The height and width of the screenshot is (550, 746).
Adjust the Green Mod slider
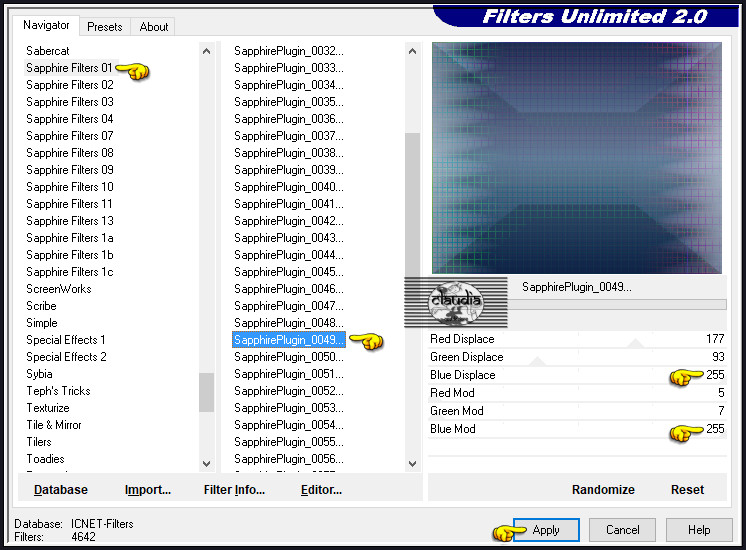(x=577, y=411)
